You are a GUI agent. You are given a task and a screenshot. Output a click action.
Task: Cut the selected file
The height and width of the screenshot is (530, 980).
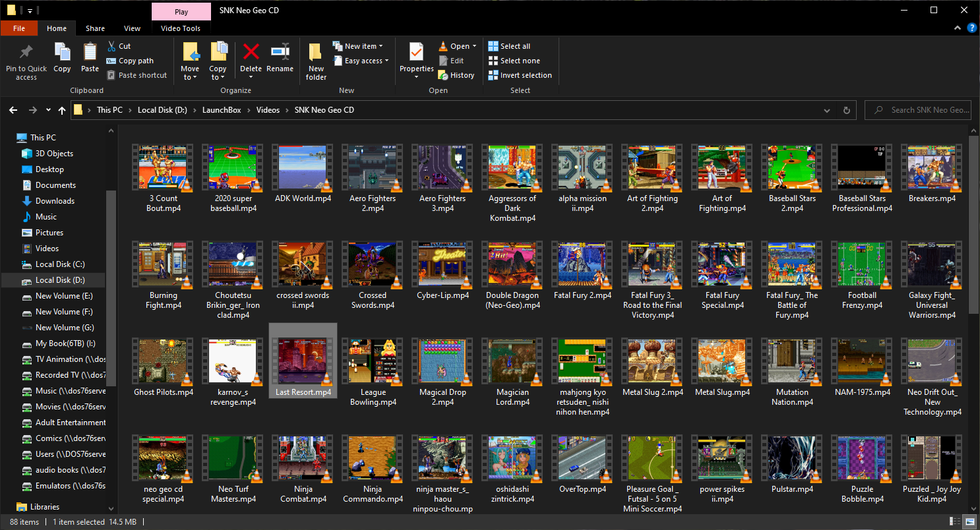tap(119, 46)
